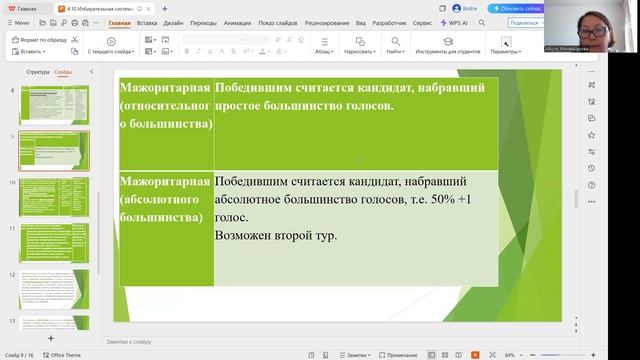The height and width of the screenshot is (360, 640).
Task: Click the slide layout icon dropdown
Action: pos(150,51)
